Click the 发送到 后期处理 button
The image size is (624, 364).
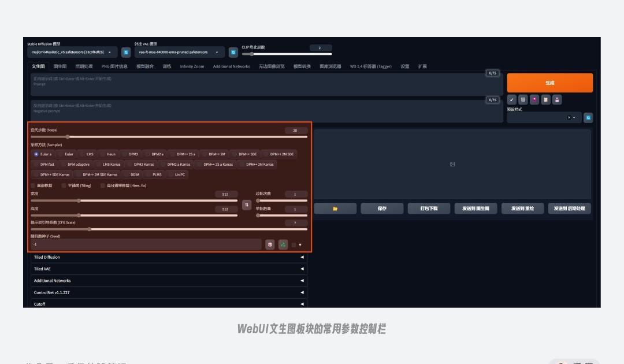pos(570,209)
